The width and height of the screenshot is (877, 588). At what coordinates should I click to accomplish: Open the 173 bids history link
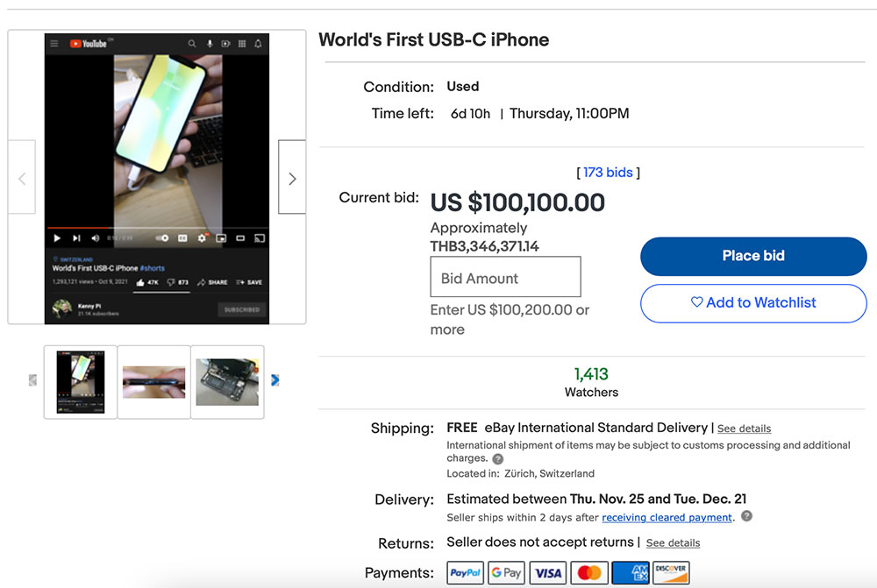click(608, 173)
